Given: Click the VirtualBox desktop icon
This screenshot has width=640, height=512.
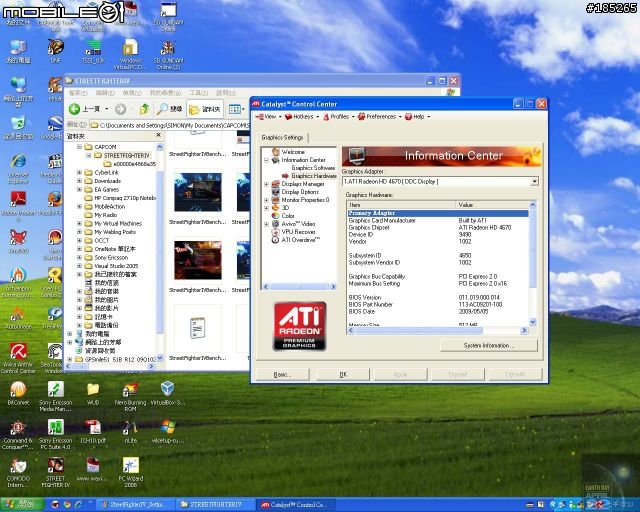Looking at the screenshot, I should [x=167, y=389].
